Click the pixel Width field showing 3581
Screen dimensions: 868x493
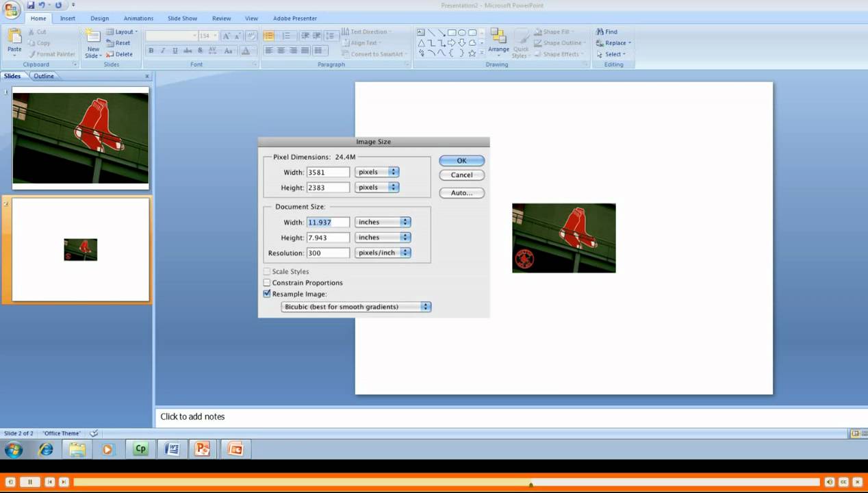[x=328, y=172]
